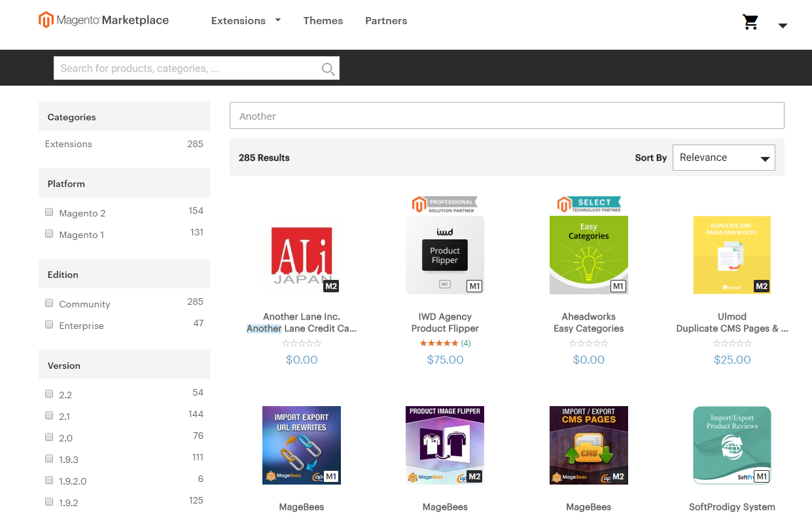Image resolution: width=812 pixels, height=514 pixels.
Task: Tick the version 2.2 checkbox
Action: click(49, 394)
